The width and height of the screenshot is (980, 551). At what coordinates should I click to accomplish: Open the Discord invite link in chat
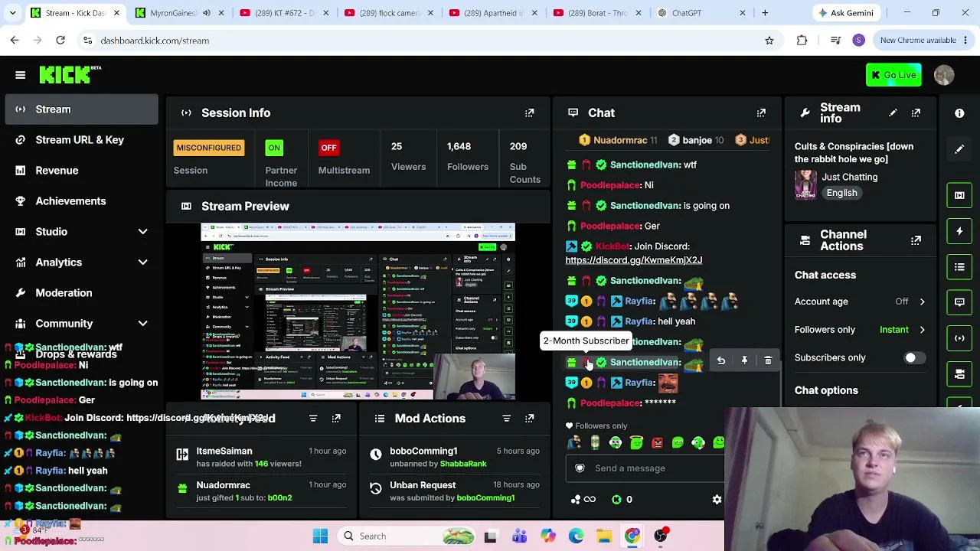pyautogui.click(x=634, y=260)
